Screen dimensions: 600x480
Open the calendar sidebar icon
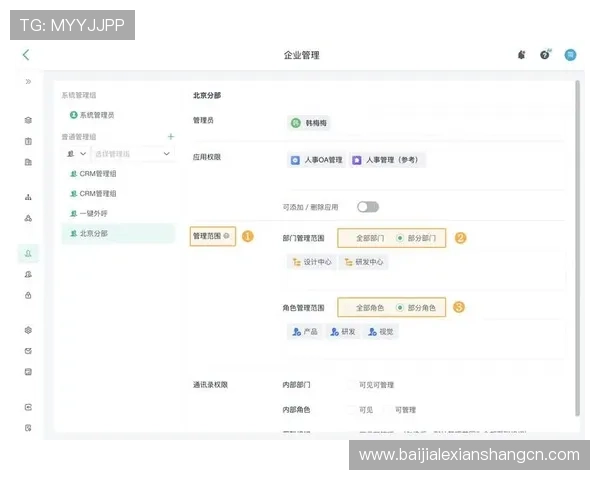28,141
